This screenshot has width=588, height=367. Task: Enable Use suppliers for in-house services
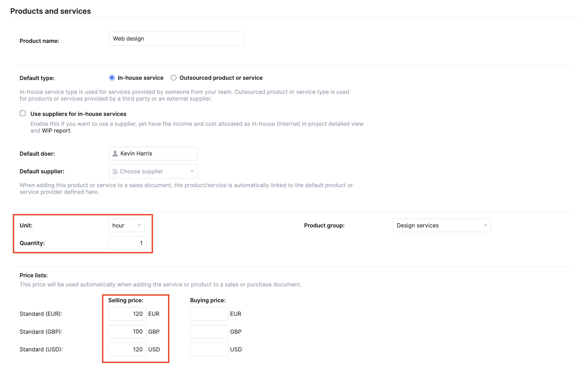coord(22,113)
